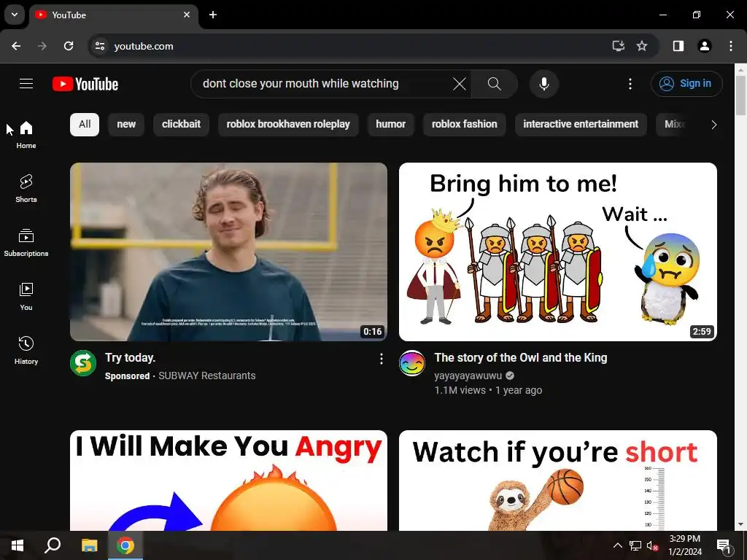
Task: Click the page vertical scrollbar thumb
Action: click(x=741, y=94)
